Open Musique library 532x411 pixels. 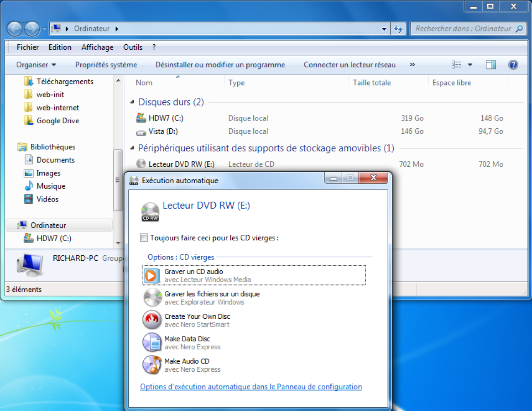45,186
